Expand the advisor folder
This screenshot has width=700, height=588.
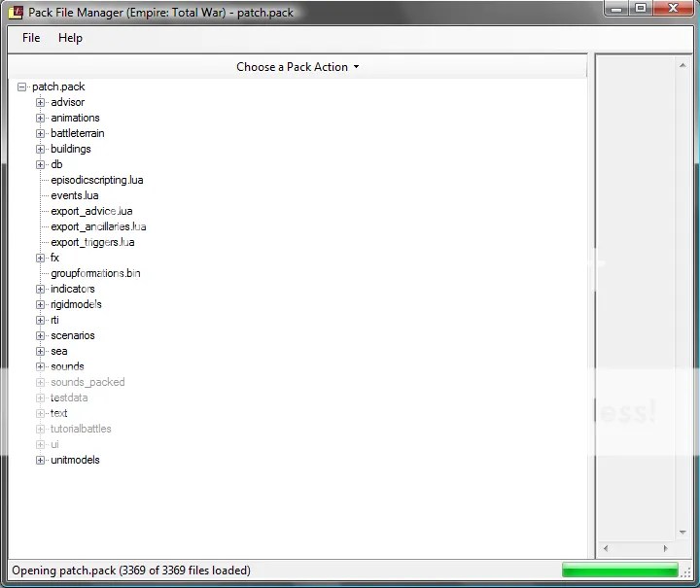click(40, 102)
